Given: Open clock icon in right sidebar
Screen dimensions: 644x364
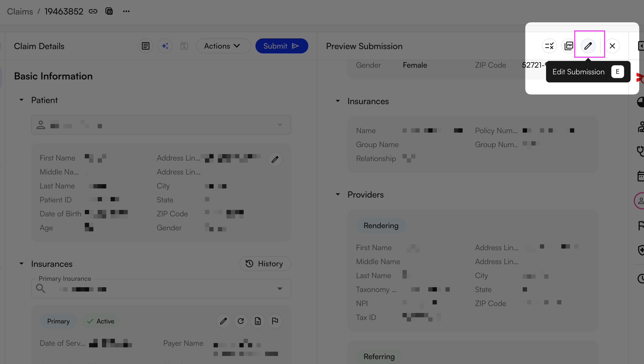Looking at the screenshot, I should click(641, 278).
